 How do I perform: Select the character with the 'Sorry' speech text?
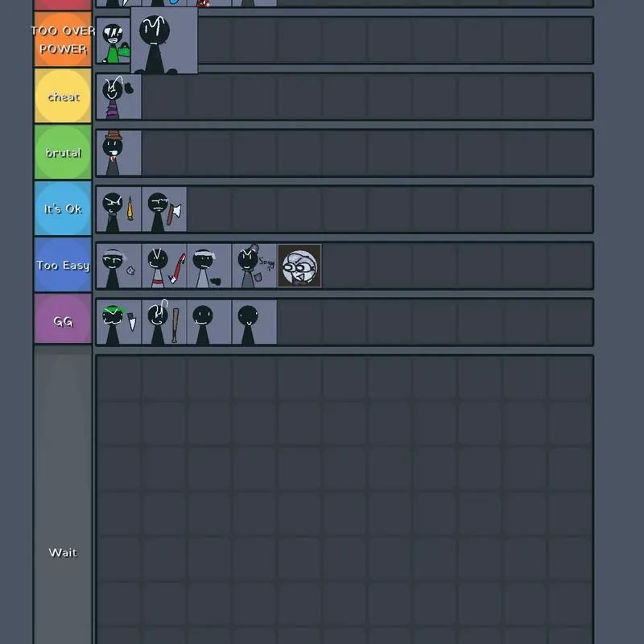(x=254, y=266)
